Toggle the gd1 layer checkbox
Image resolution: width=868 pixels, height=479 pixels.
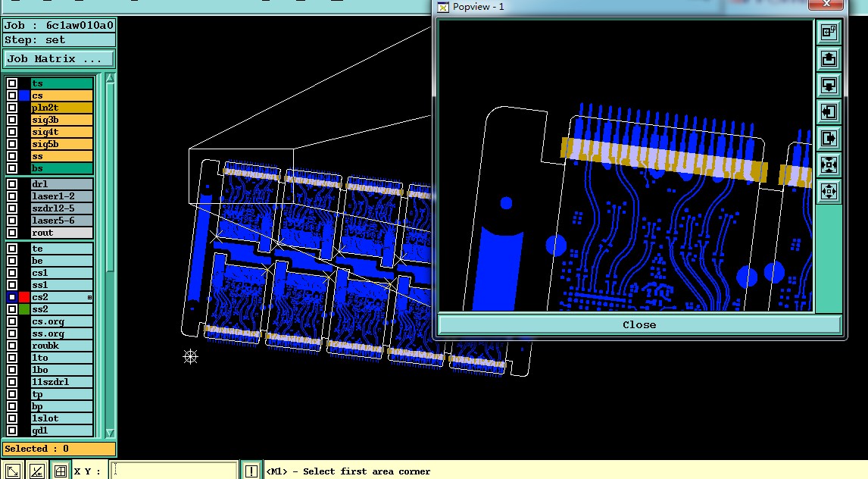point(11,430)
